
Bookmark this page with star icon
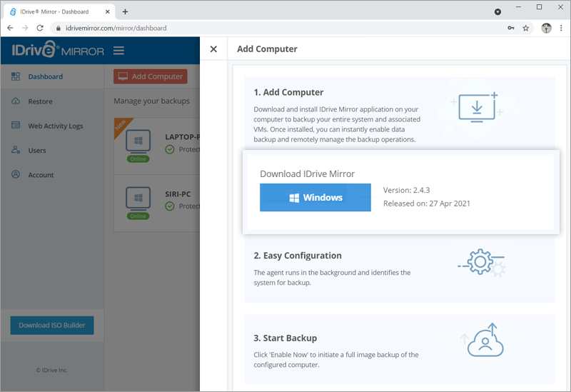pos(526,28)
